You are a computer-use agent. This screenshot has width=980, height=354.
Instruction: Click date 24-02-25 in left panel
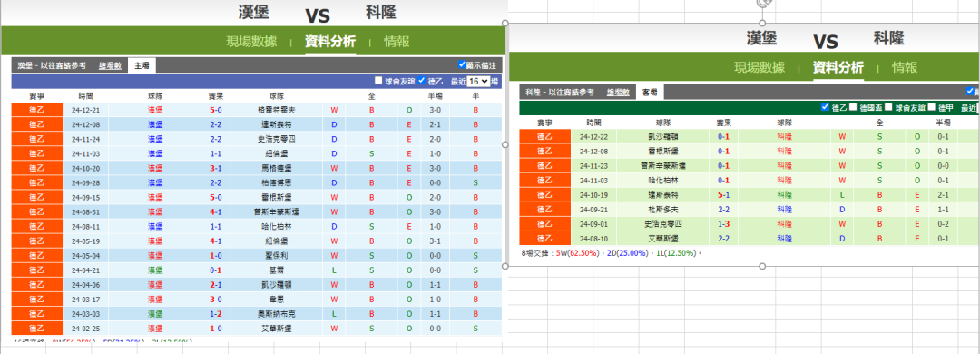pos(86,328)
